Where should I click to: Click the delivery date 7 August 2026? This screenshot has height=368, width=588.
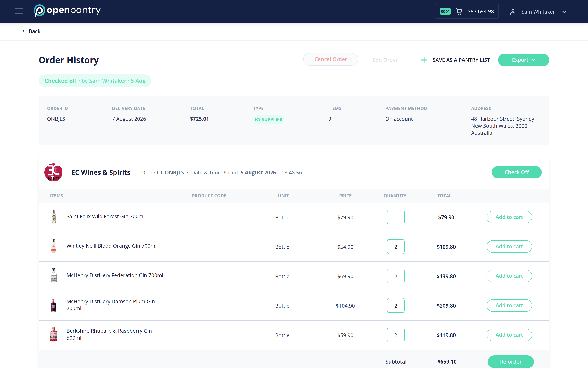(x=129, y=119)
